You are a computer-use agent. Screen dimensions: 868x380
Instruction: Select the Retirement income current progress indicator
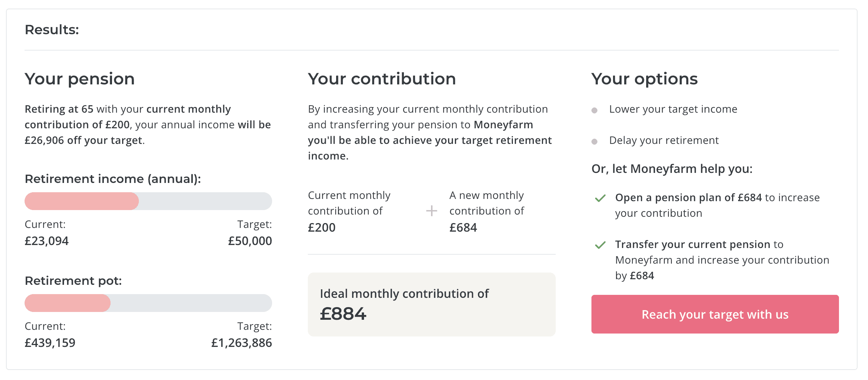pos(81,201)
